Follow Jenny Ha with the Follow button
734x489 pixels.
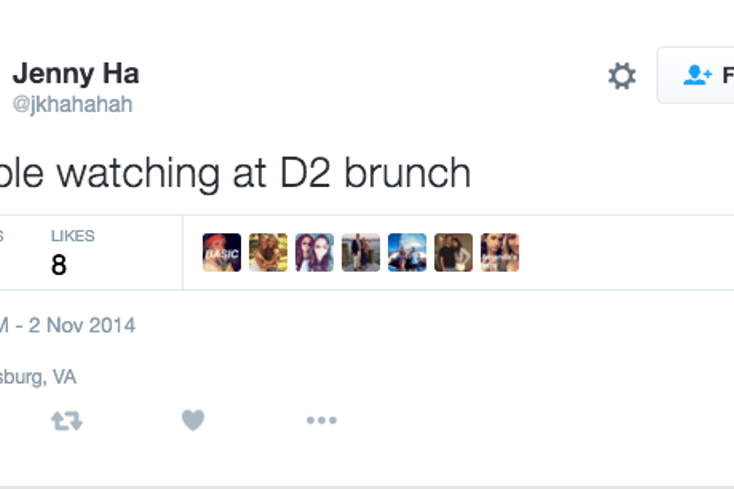696,75
